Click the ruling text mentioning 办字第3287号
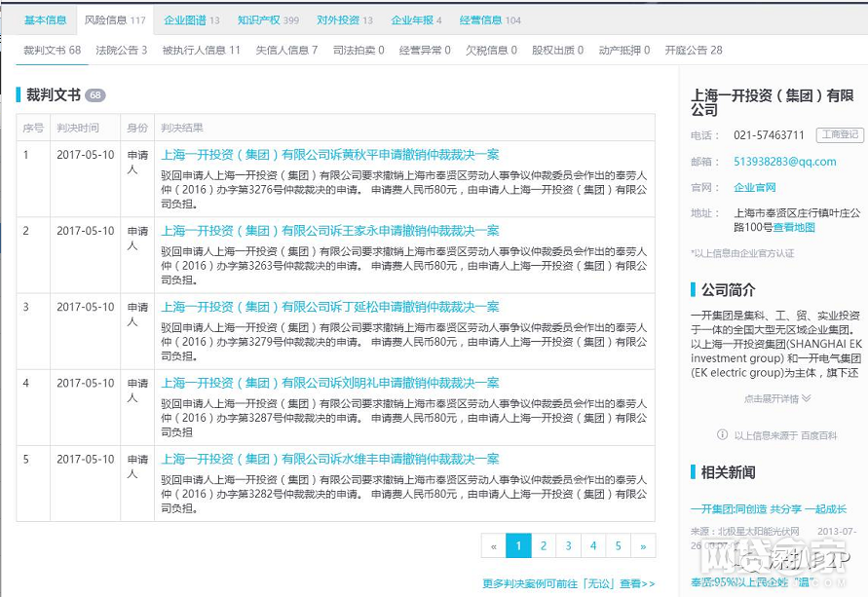Viewport: 868px width, 597px height. click(404, 418)
